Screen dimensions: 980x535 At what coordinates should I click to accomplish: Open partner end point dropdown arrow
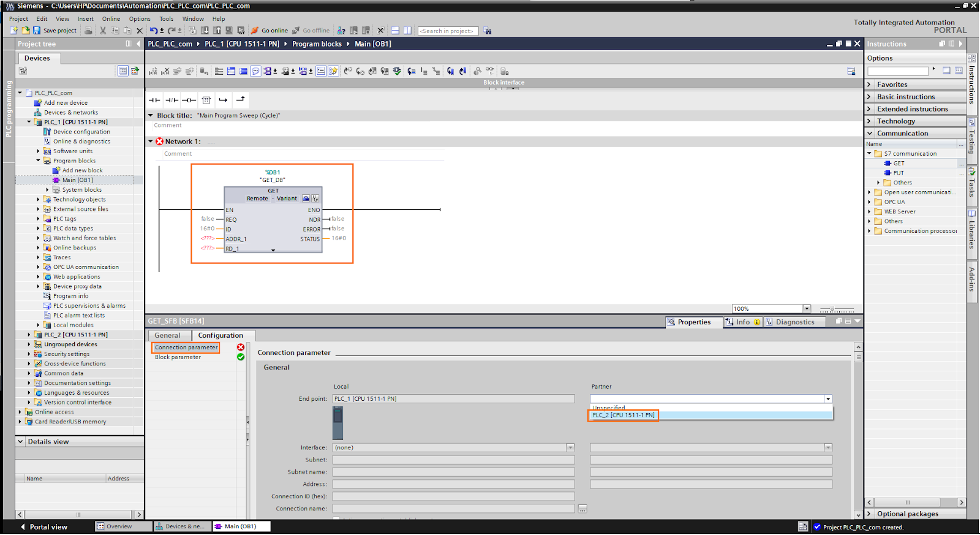tap(828, 399)
